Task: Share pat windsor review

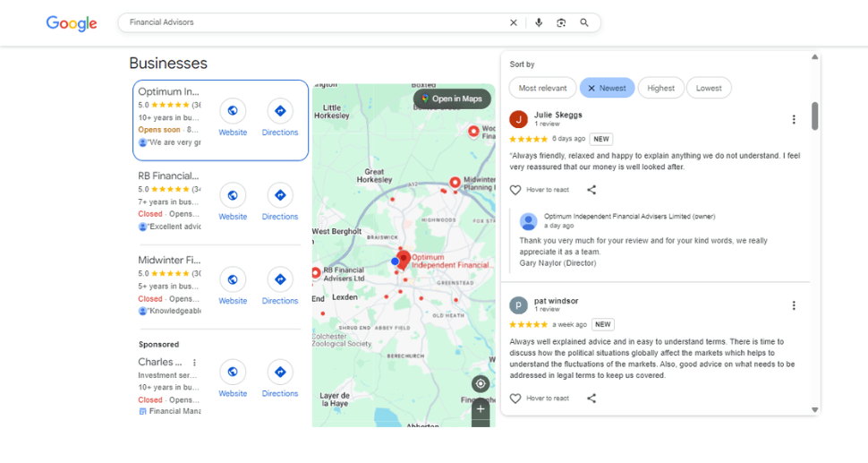Action: tap(591, 399)
